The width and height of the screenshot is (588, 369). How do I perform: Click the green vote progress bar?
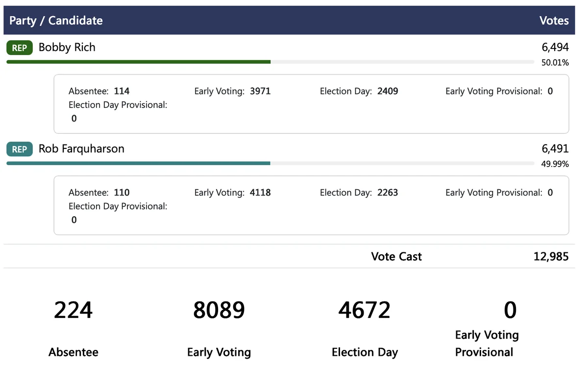click(x=138, y=62)
